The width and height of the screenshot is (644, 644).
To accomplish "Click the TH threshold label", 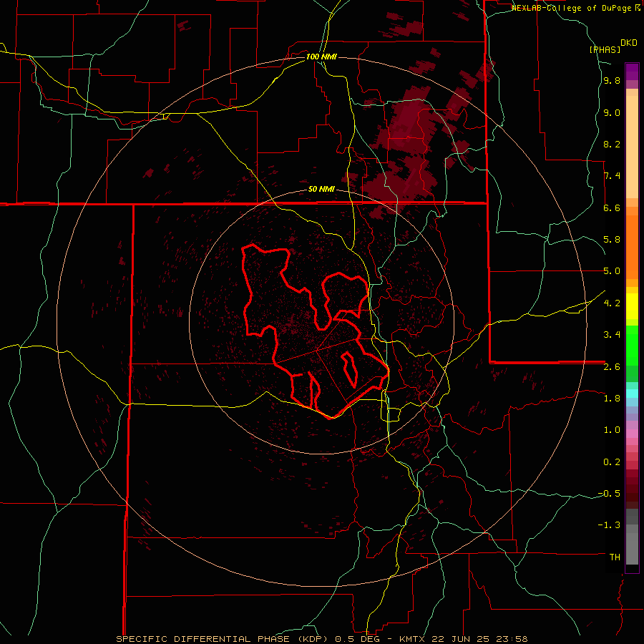I will click(x=615, y=557).
